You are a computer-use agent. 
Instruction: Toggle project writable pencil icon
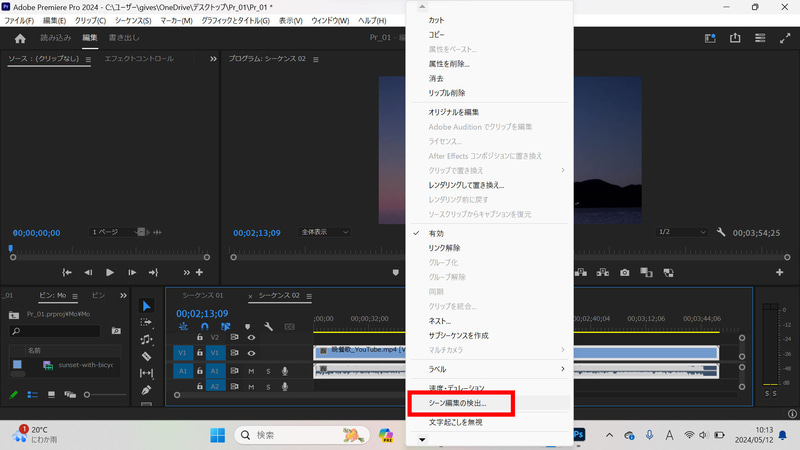tap(14, 394)
